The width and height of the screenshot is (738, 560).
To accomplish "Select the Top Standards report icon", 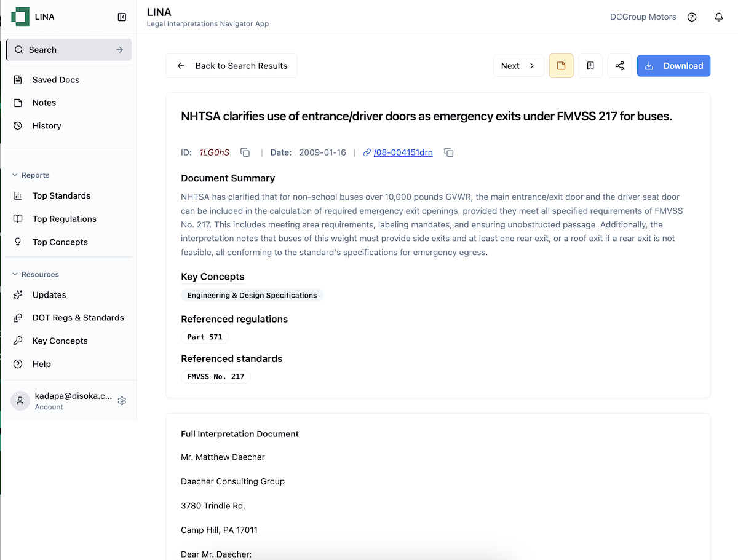I will pos(19,195).
